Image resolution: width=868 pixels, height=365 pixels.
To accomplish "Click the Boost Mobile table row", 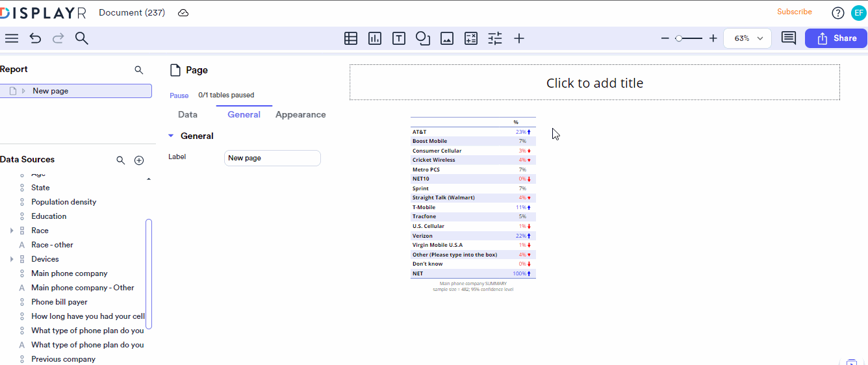I will pos(473,141).
